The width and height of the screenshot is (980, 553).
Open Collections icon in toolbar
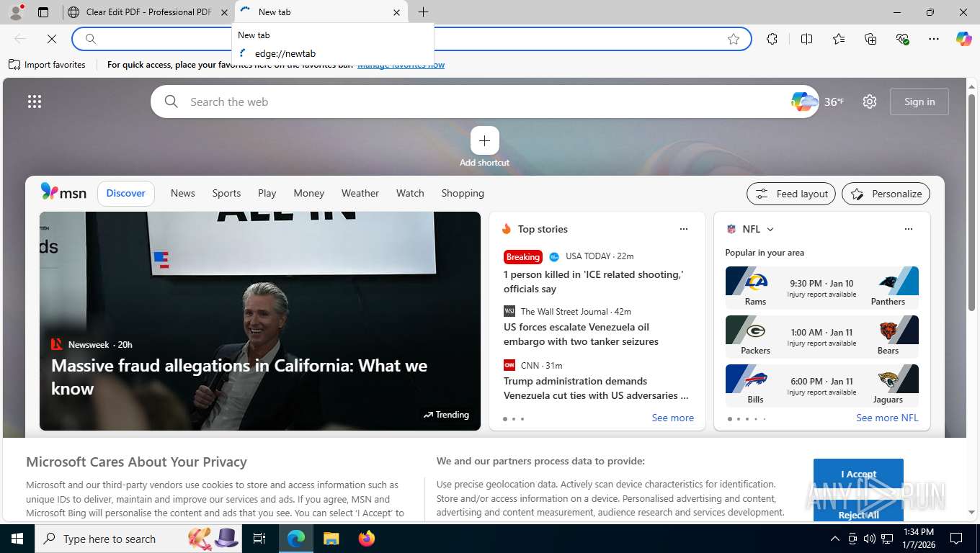point(870,39)
